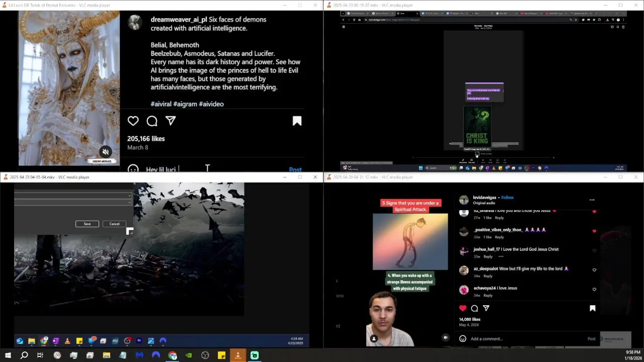Screen dimensions: 644x362
Task: Open Task View on the taskbar
Action: click(40, 355)
